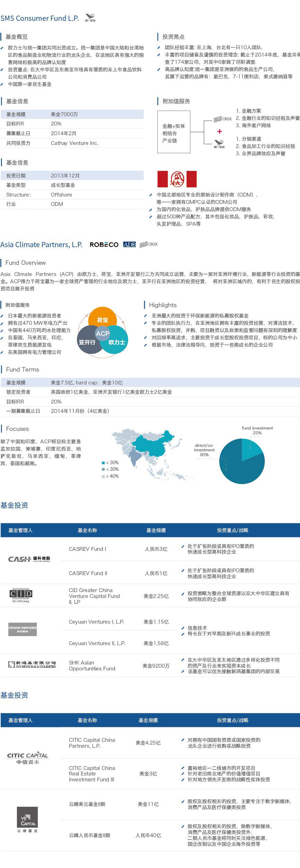Click the SMS Consumer Fund L.P. heading
Image resolution: width=300 pixels, height=868 pixels.
39,18
